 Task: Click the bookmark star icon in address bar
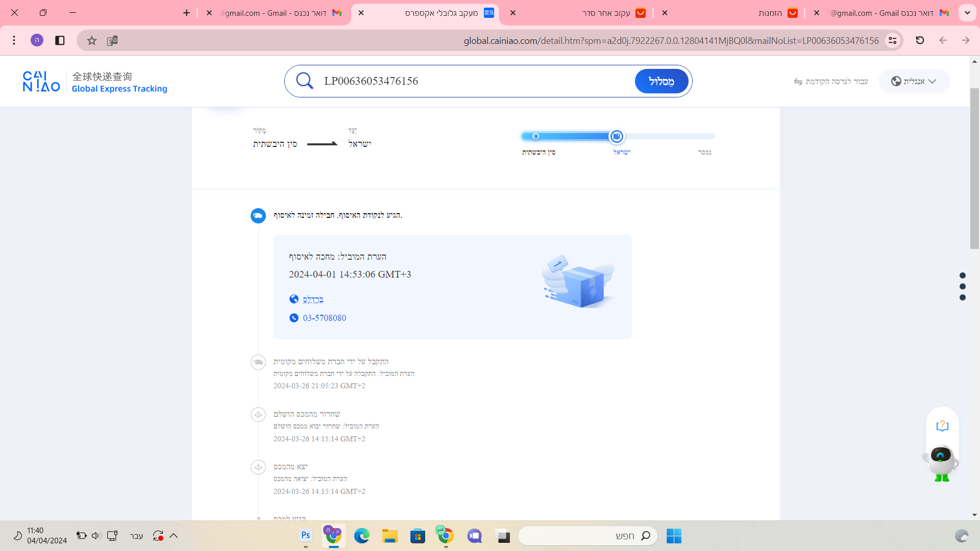91,40
